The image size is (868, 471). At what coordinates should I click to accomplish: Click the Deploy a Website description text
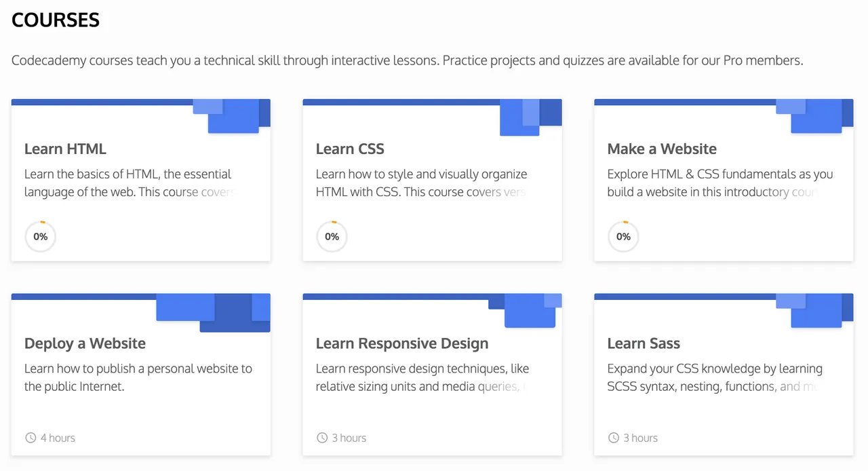click(138, 377)
